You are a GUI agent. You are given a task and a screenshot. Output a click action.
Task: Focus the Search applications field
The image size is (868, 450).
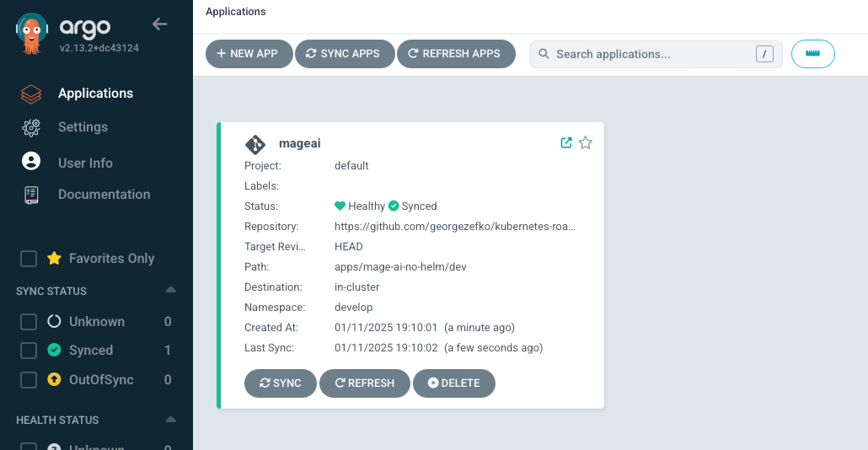coord(656,54)
